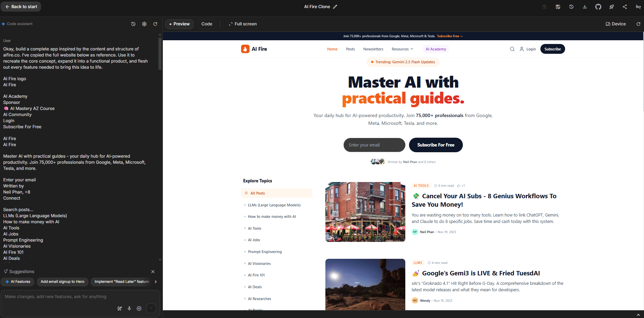
Task: Click the search magnifier on the AI Fire site
Action: tap(512, 49)
